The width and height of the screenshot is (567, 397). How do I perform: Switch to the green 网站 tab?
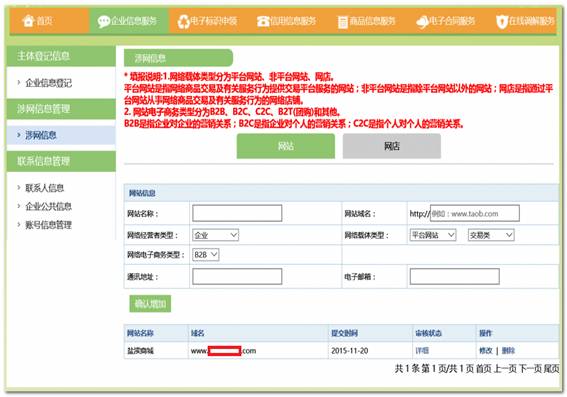pos(286,146)
